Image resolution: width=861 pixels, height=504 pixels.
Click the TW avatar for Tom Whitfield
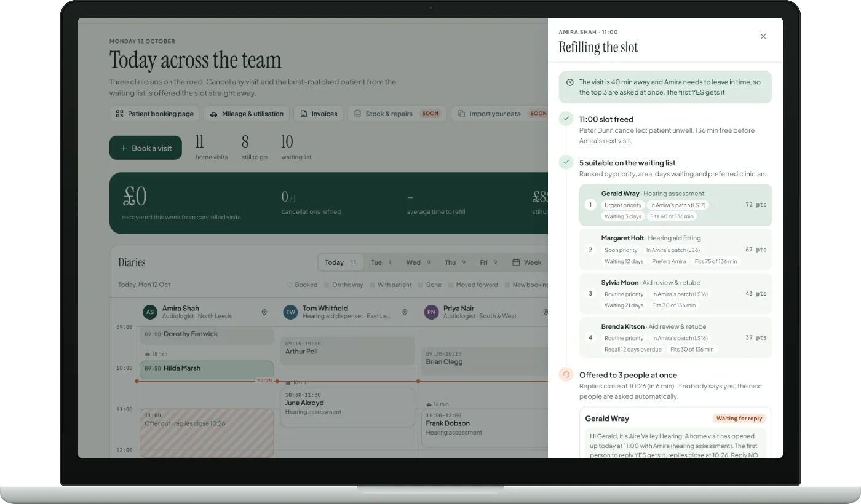(x=290, y=312)
